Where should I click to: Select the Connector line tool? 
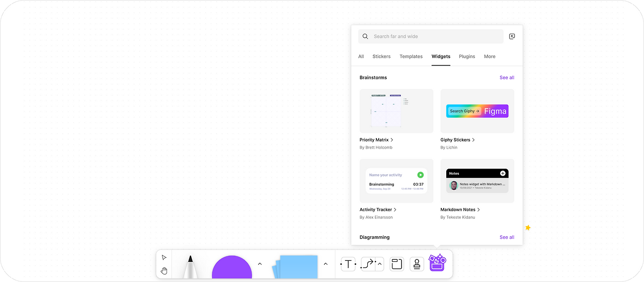(368, 264)
